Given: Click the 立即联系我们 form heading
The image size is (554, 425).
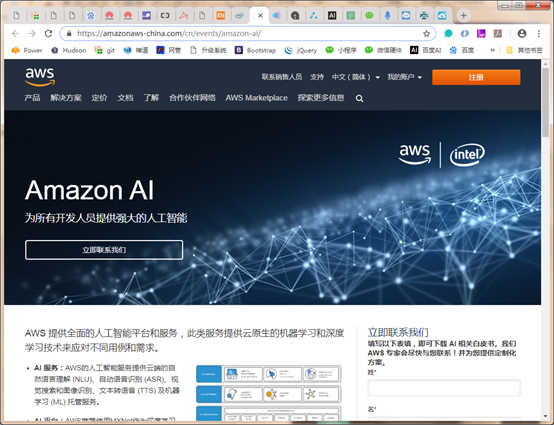Looking at the screenshot, I should pyautogui.click(x=398, y=332).
